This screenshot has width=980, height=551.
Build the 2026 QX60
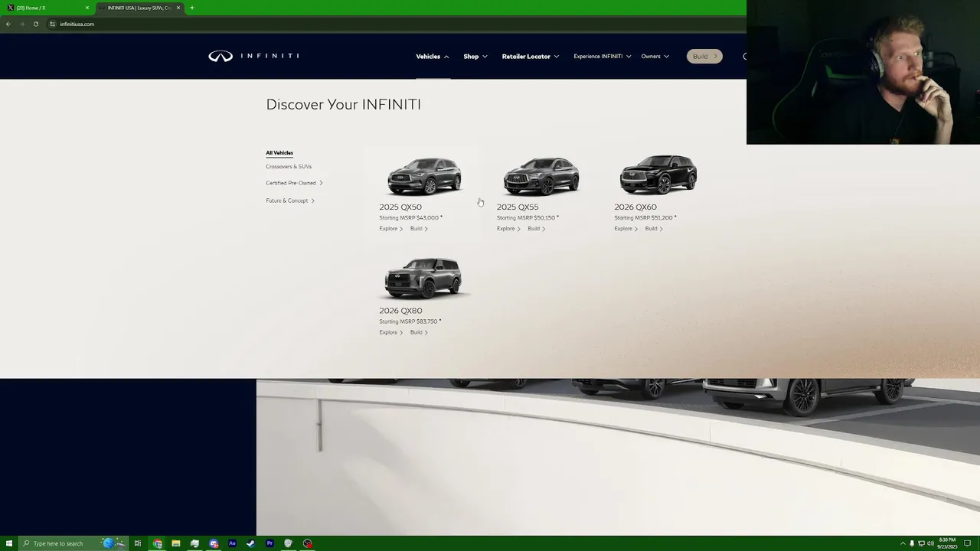click(x=655, y=229)
